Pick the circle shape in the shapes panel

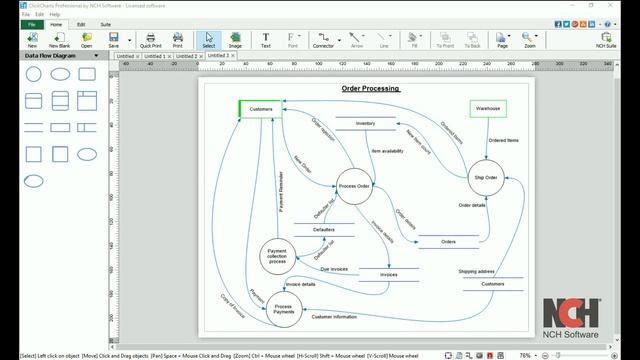(x=33, y=74)
